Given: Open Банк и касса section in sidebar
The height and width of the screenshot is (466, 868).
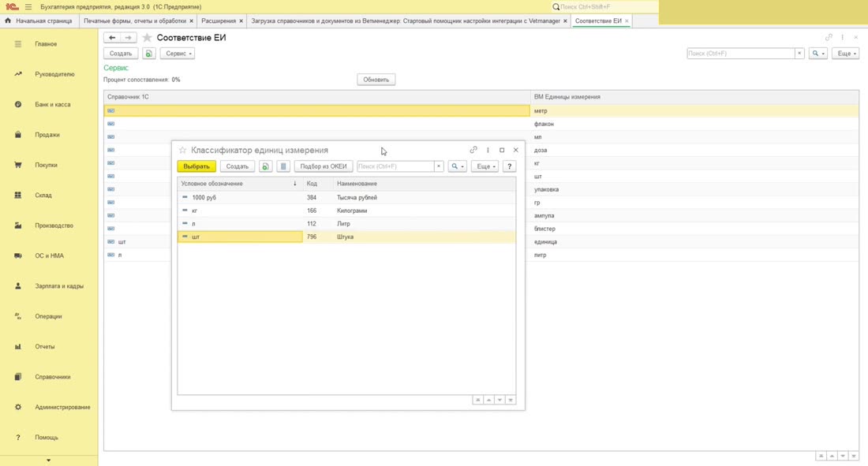Looking at the screenshot, I should [x=53, y=104].
